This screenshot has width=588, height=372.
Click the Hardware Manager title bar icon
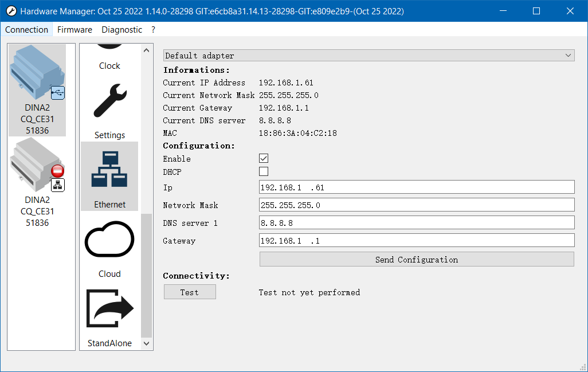pos(11,11)
